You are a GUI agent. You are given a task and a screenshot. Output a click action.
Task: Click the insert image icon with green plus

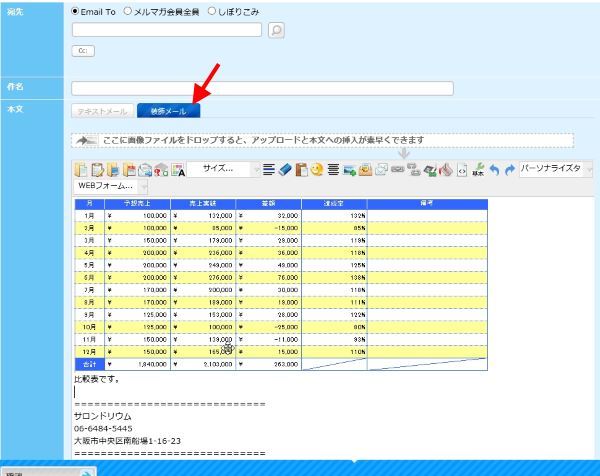click(350, 170)
